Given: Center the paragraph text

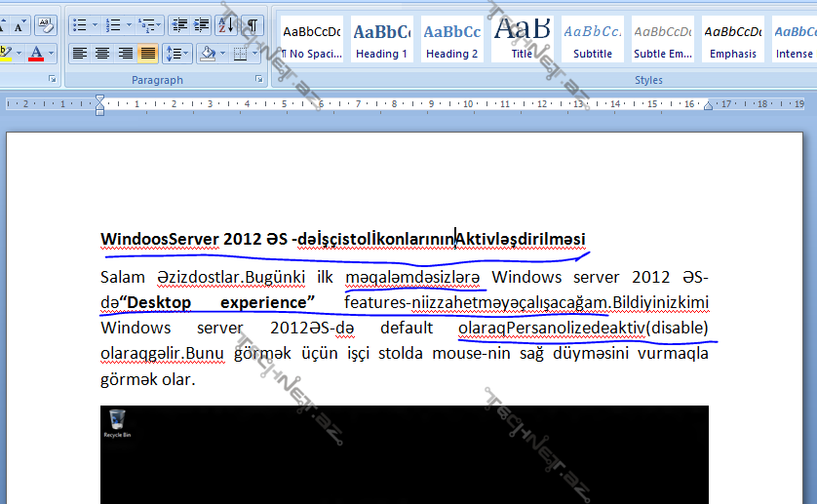Looking at the screenshot, I should tap(102, 54).
